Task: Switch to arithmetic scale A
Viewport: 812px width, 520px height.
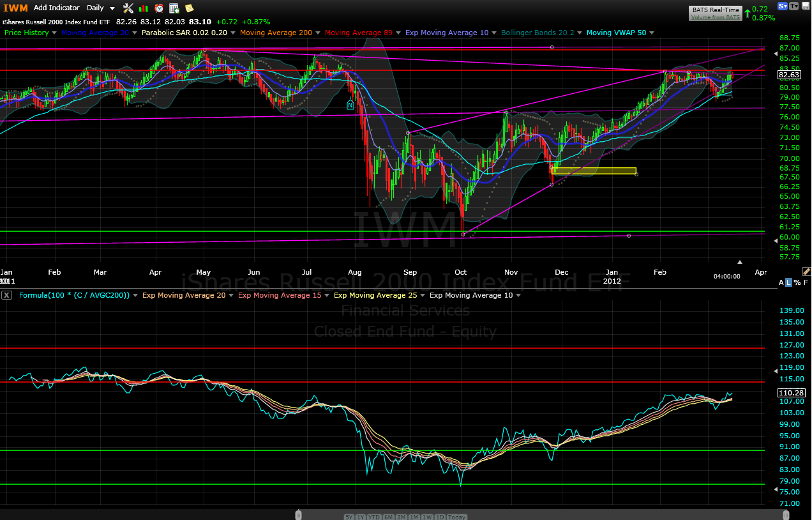Action: pos(781,282)
